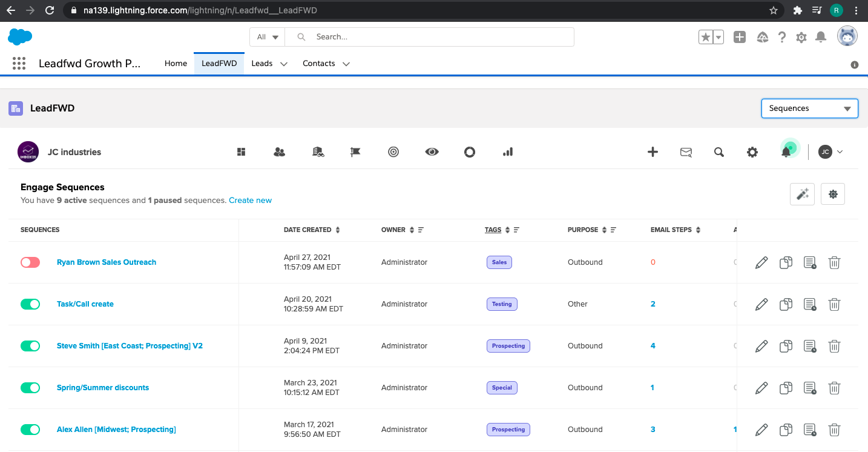Click the Testing tag badge
The image size is (868, 452).
tap(502, 304)
